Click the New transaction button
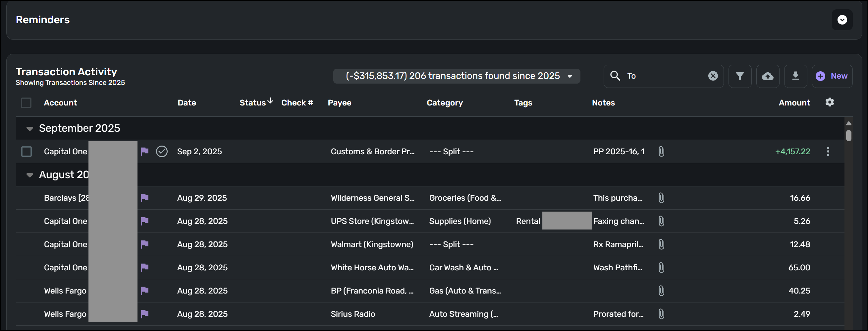Screen dimensions: 868x331 point(832,76)
